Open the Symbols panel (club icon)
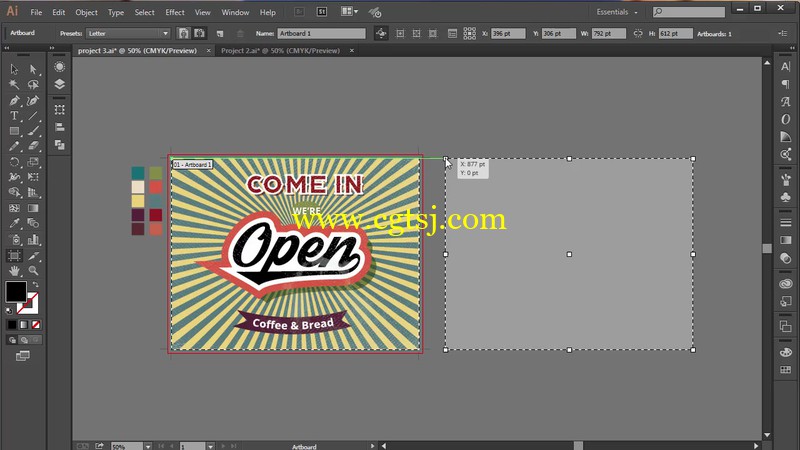 pos(786,197)
